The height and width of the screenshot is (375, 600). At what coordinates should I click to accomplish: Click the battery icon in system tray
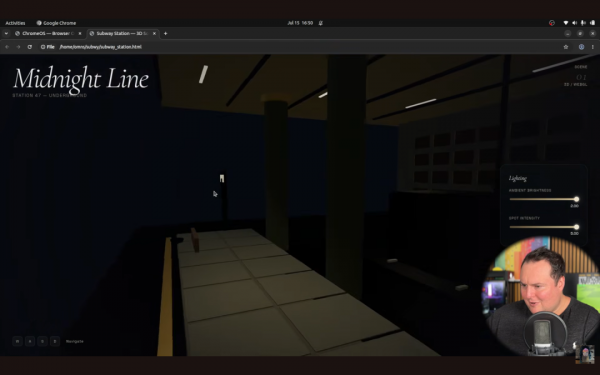(592, 23)
